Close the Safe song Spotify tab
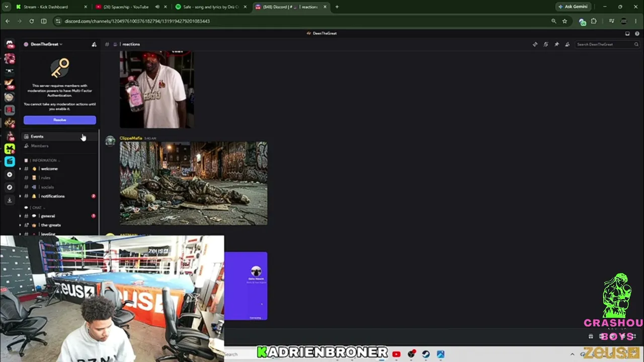 point(245,7)
